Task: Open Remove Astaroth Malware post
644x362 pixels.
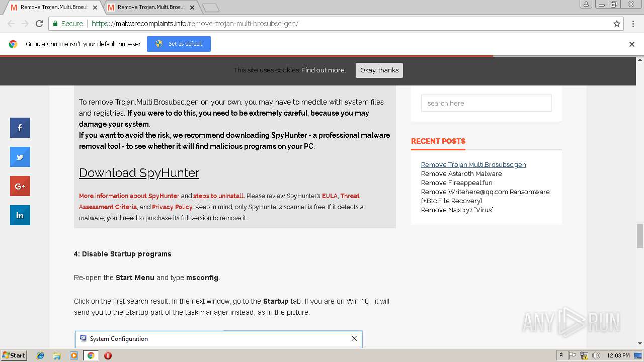Action: [x=461, y=173]
